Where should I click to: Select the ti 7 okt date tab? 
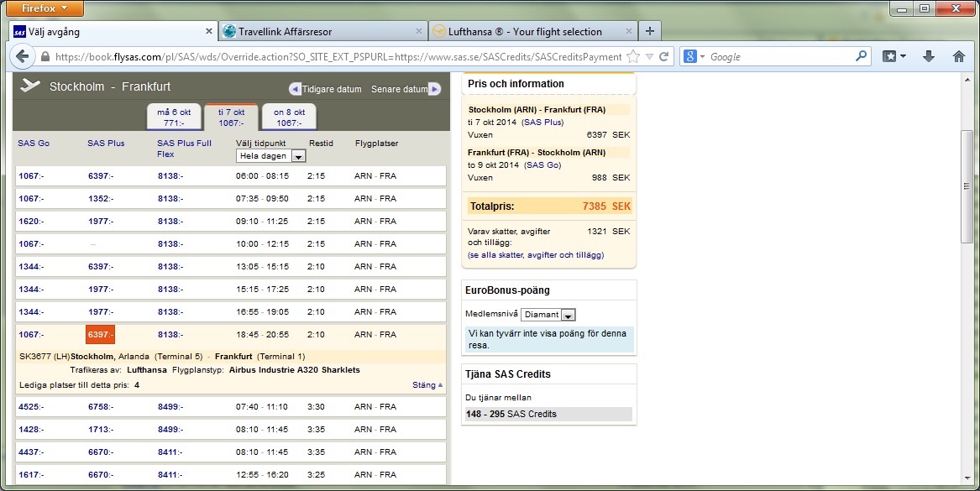pyautogui.click(x=231, y=118)
